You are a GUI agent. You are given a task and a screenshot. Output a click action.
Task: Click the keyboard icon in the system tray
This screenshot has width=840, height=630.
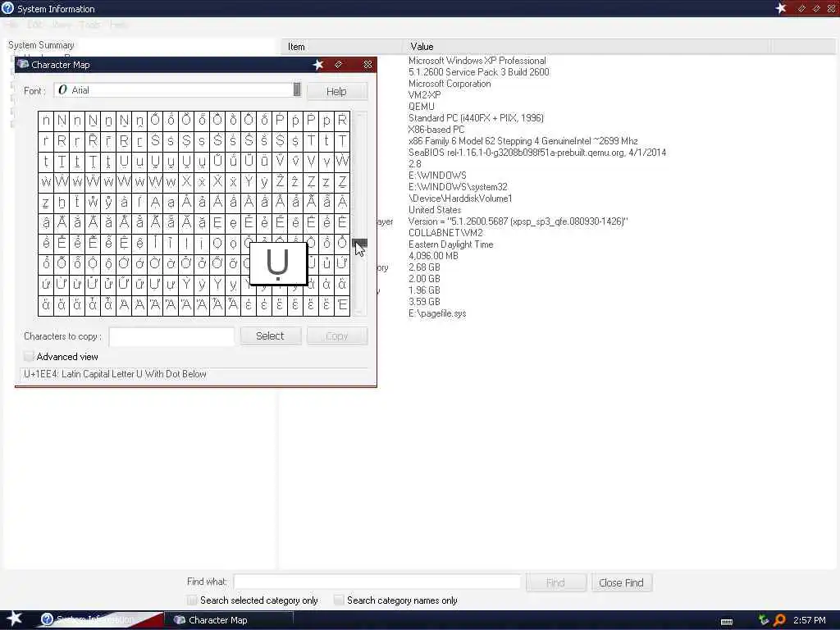coord(727,622)
